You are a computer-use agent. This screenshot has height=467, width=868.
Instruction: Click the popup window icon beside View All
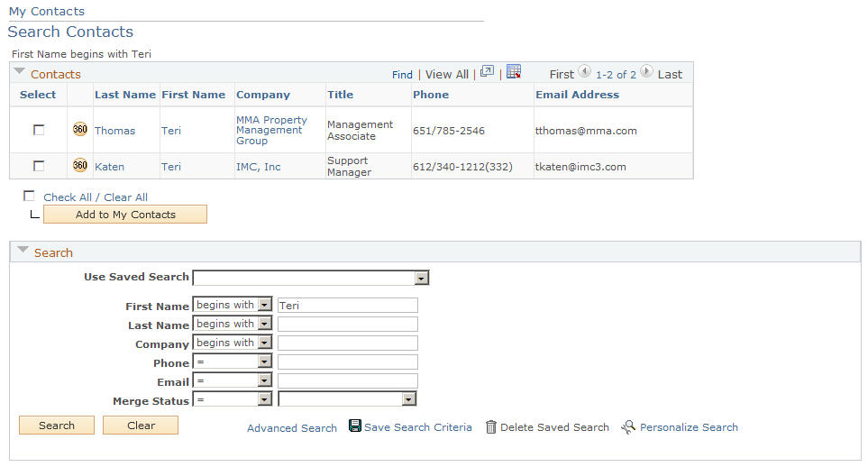(x=487, y=71)
